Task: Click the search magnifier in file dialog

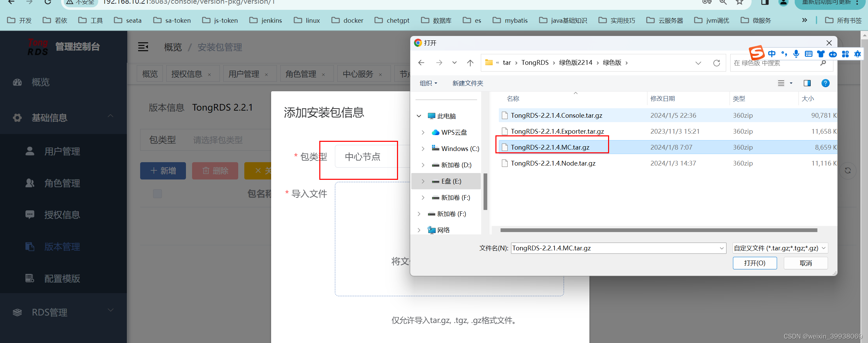Action: coord(823,63)
